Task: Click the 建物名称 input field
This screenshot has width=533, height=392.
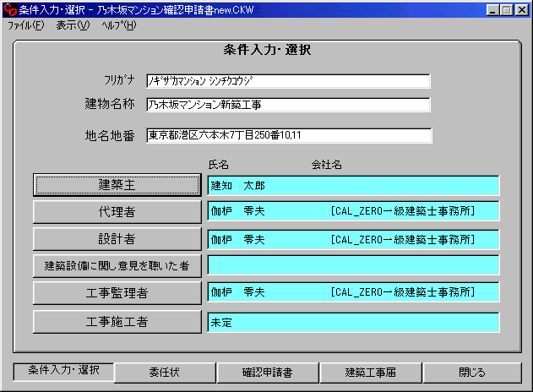Action: coord(288,105)
